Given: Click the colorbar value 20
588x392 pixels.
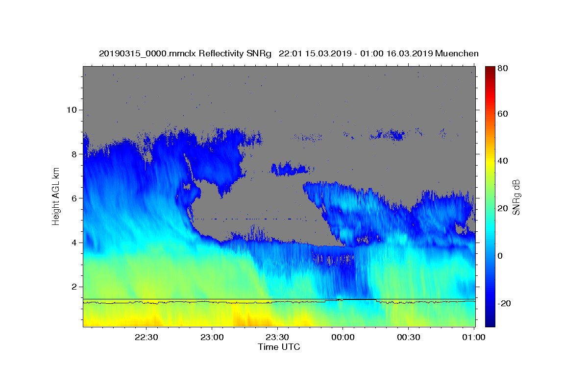Looking at the screenshot, I should click(x=502, y=209).
